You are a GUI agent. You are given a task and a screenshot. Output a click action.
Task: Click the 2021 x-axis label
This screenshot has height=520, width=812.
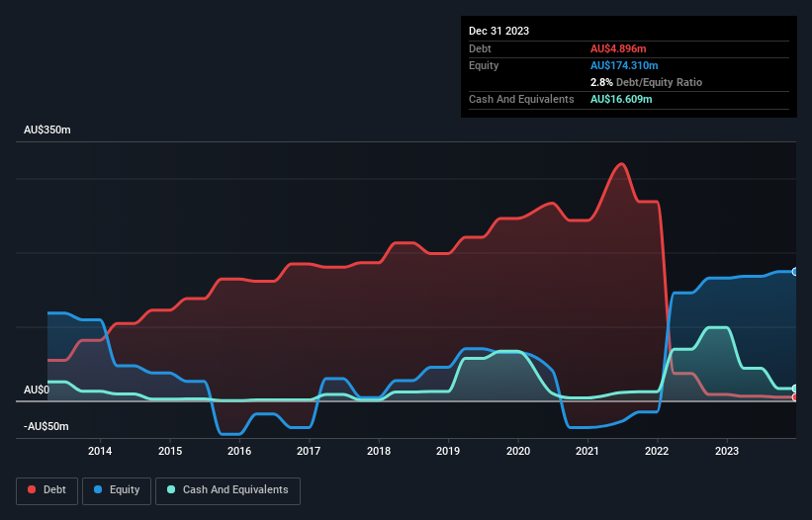[x=587, y=451]
